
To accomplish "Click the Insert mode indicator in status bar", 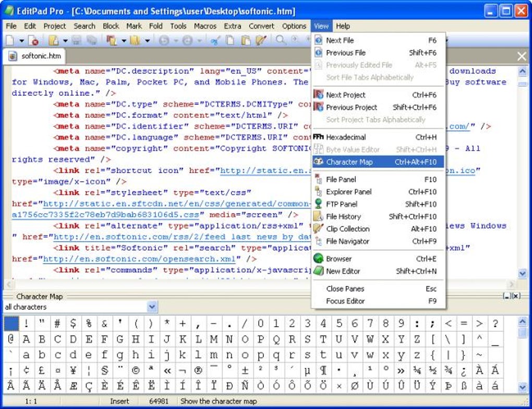I will 119,401.
